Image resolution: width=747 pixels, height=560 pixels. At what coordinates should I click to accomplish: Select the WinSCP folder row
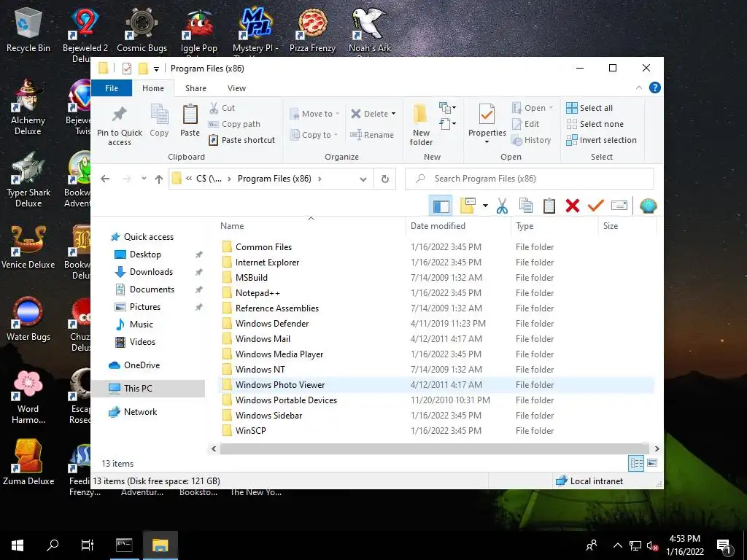(436, 430)
